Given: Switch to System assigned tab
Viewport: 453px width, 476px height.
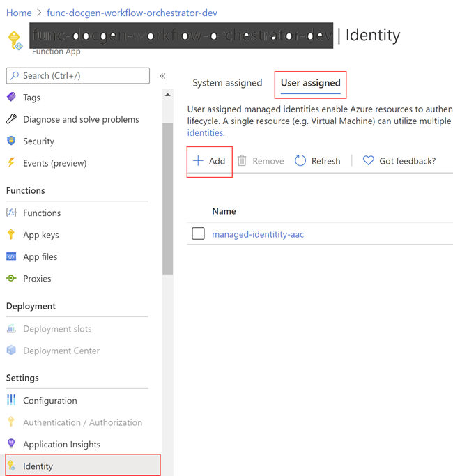Looking at the screenshot, I should [227, 83].
